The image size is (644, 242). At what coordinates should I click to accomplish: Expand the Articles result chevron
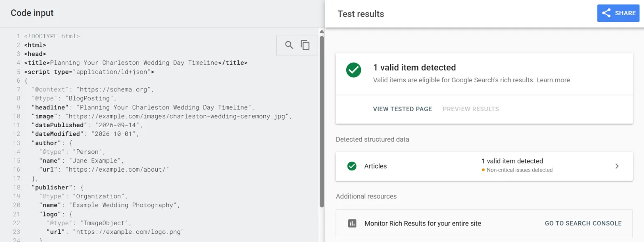617,166
